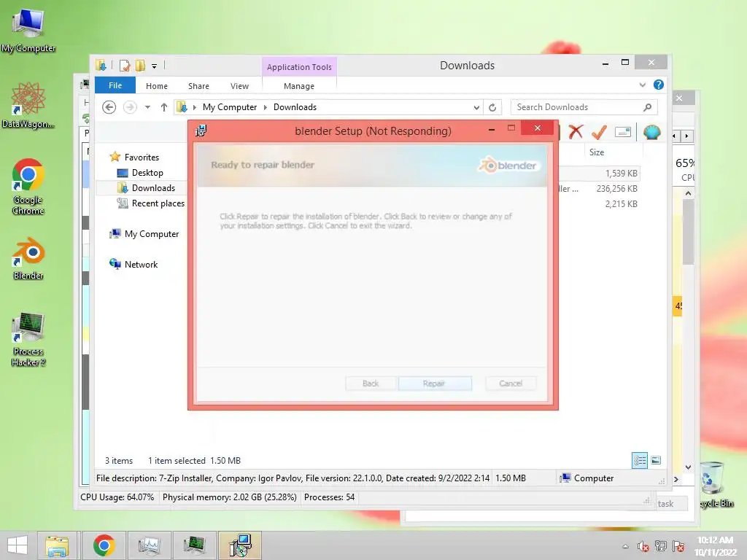Open the My Computer desktop icon
This screenshot has width=747, height=560.
point(28,29)
